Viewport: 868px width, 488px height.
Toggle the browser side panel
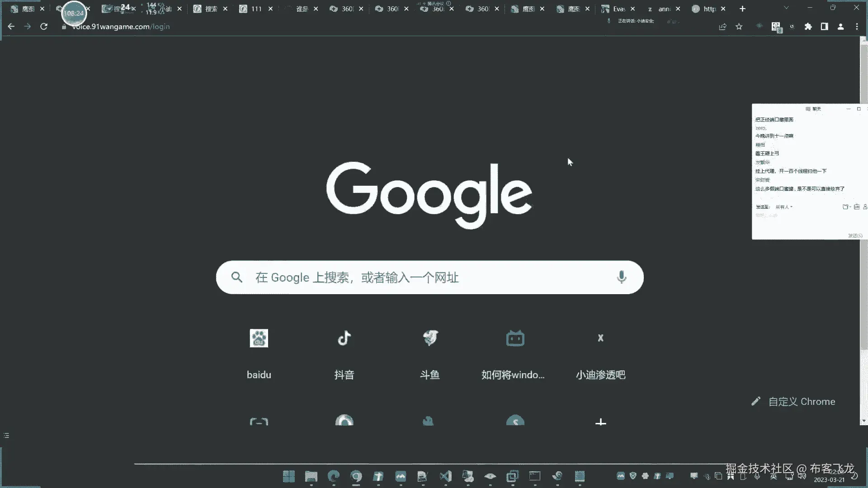(x=824, y=27)
